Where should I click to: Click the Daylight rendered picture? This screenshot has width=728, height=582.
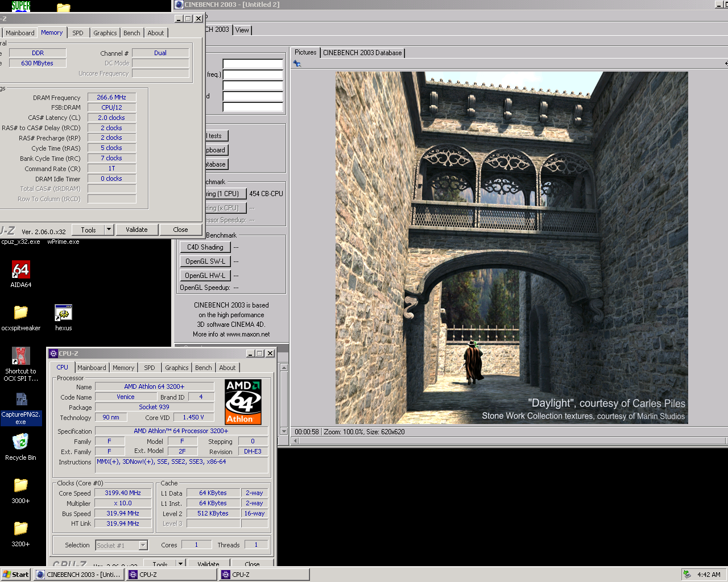pos(511,248)
